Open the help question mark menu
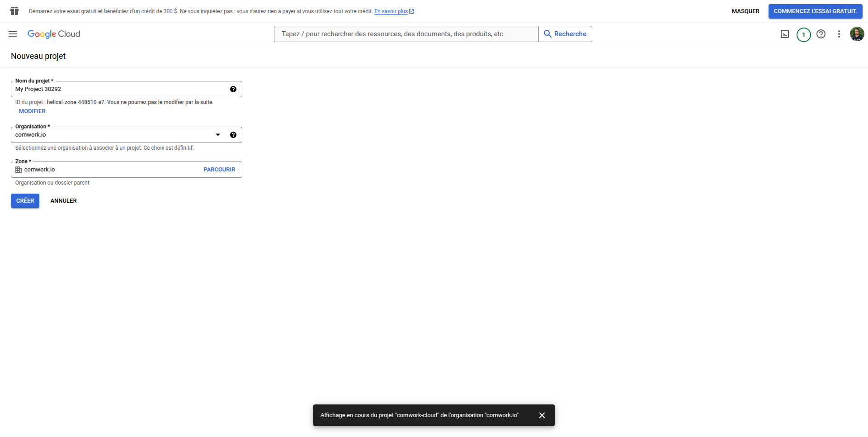The image size is (868, 437). (821, 34)
